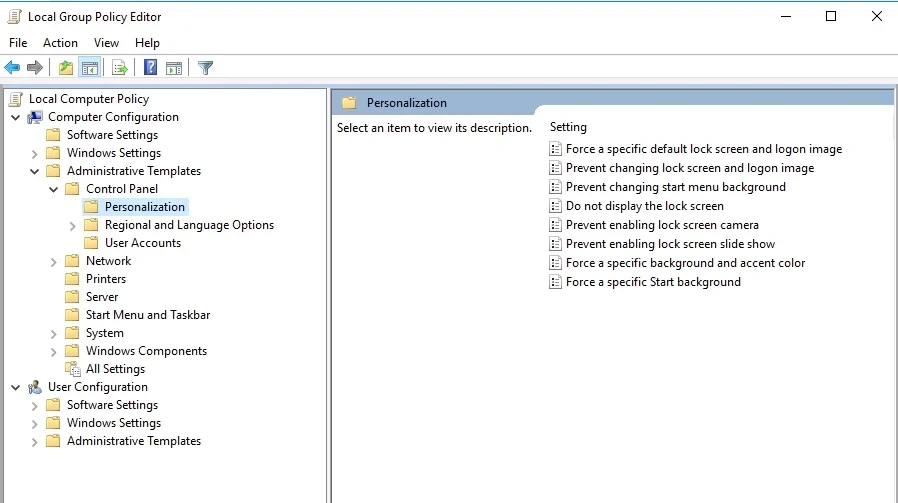Go up one level with folder arrow icon
This screenshot has height=503, width=898.
click(x=66, y=68)
